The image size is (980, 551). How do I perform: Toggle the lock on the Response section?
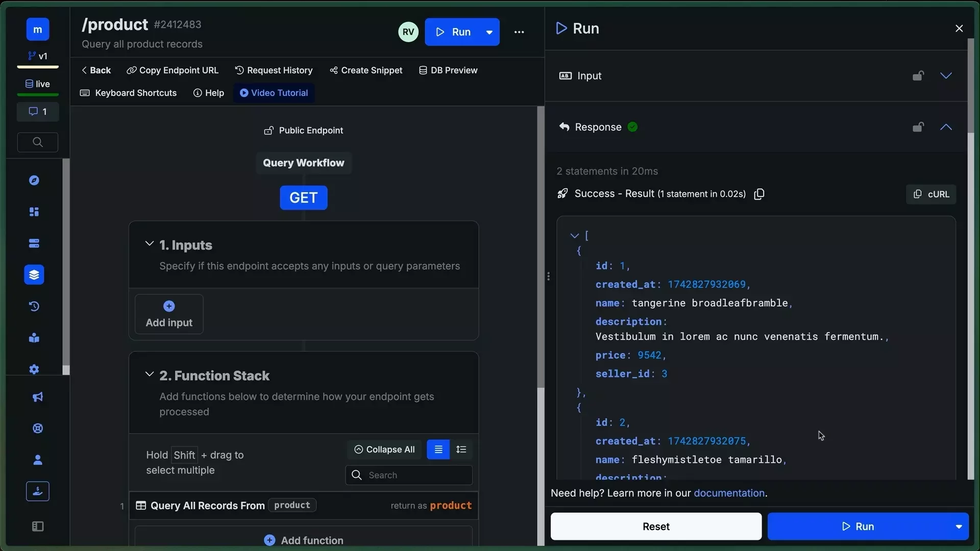pos(918,127)
